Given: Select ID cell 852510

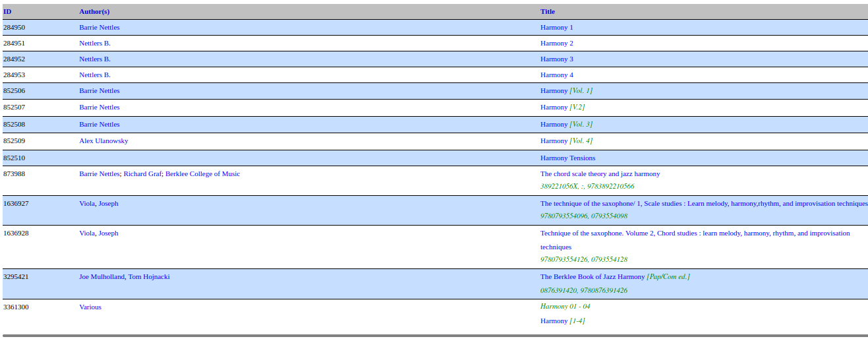Looking at the screenshot, I should (x=14, y=158).
